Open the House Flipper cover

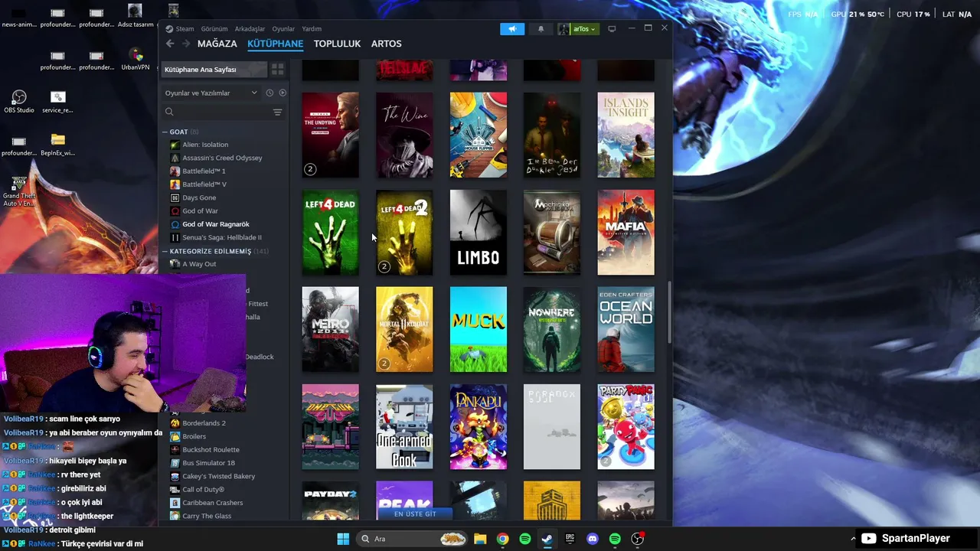pos(479,135)
